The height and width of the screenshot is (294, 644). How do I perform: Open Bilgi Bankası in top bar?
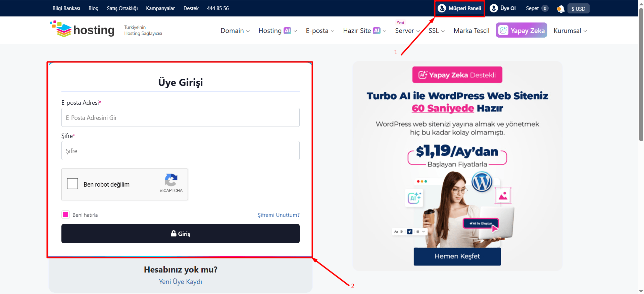pos(66,8)
